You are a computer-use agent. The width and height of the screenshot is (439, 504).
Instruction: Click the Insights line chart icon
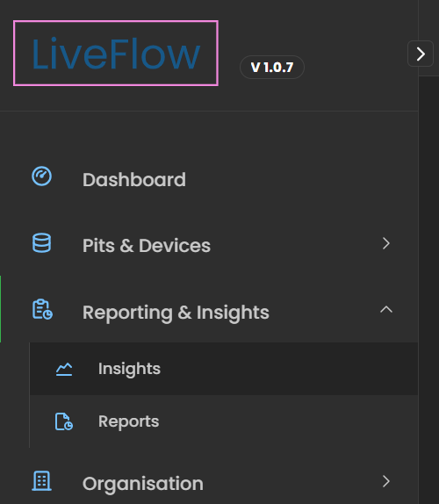click(64, 369)
